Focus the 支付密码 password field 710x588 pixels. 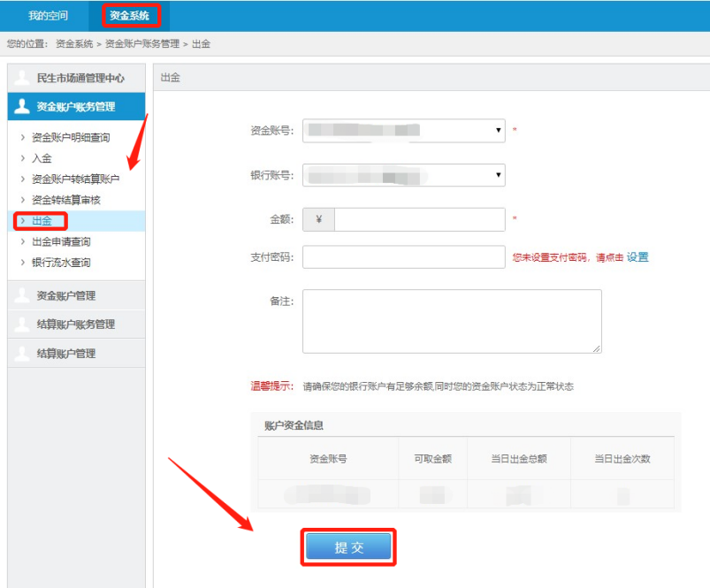point(403,257)
